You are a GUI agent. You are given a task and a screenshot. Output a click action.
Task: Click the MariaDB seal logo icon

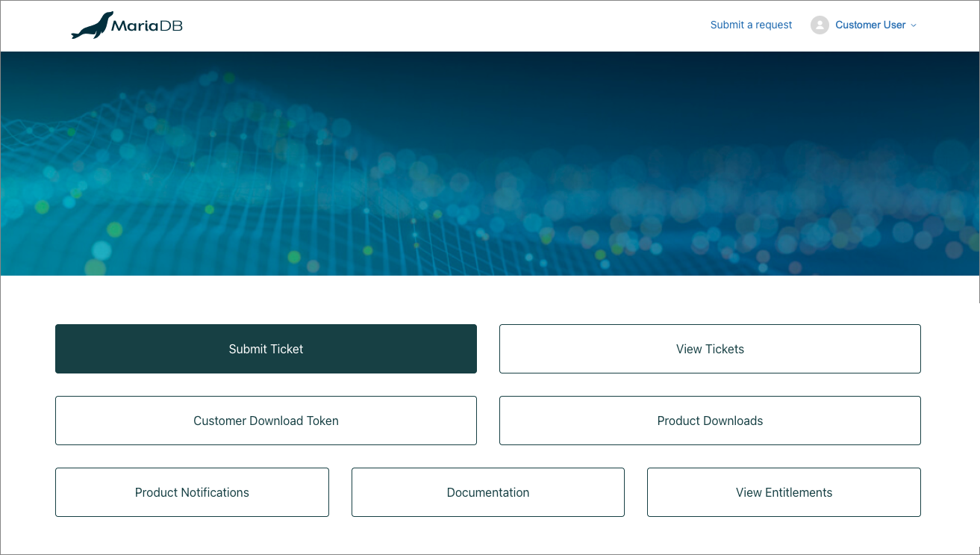coord(91,26)
